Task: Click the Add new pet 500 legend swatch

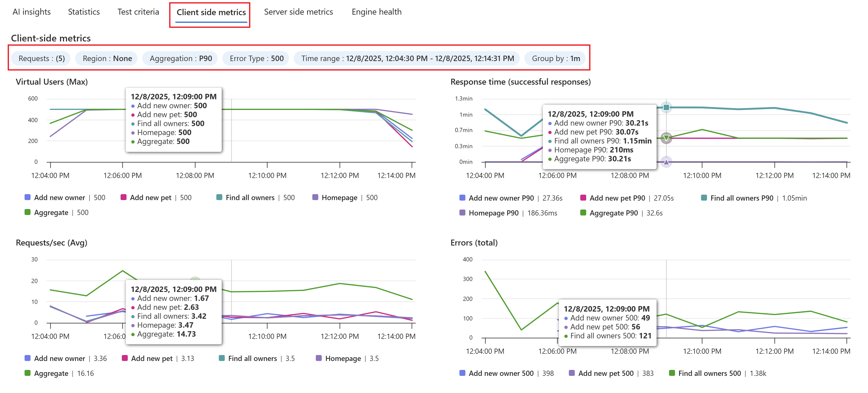Action: click(x=572, y=373)
